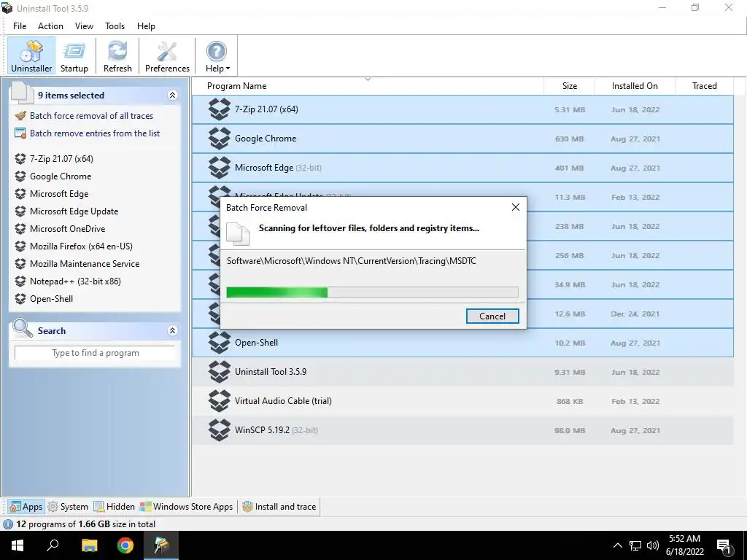The image size is (747, 560).
Task: Switch to the System tab
Action: tap(68, 507)
